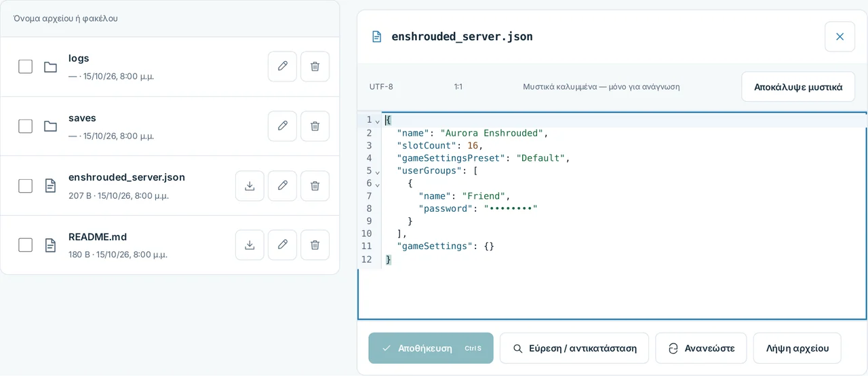
Task: Edit enshrouded_server.json via pencil icon
Action: 282,186
